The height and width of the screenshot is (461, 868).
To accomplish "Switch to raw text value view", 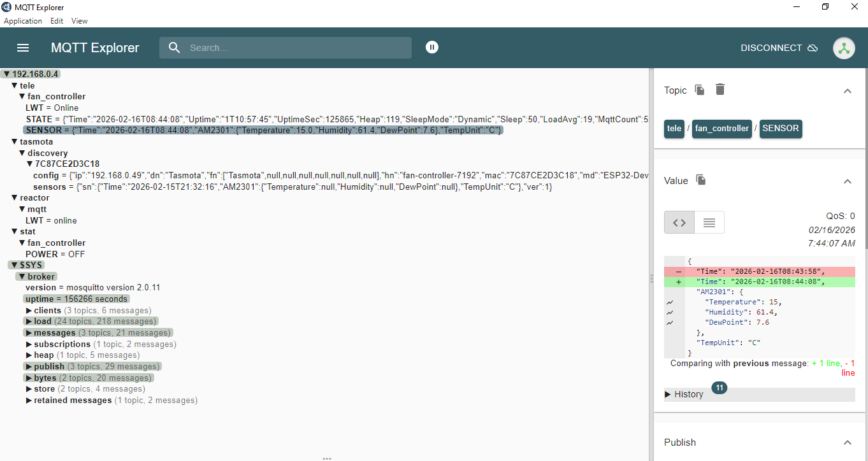I will [x=709, y=222].
